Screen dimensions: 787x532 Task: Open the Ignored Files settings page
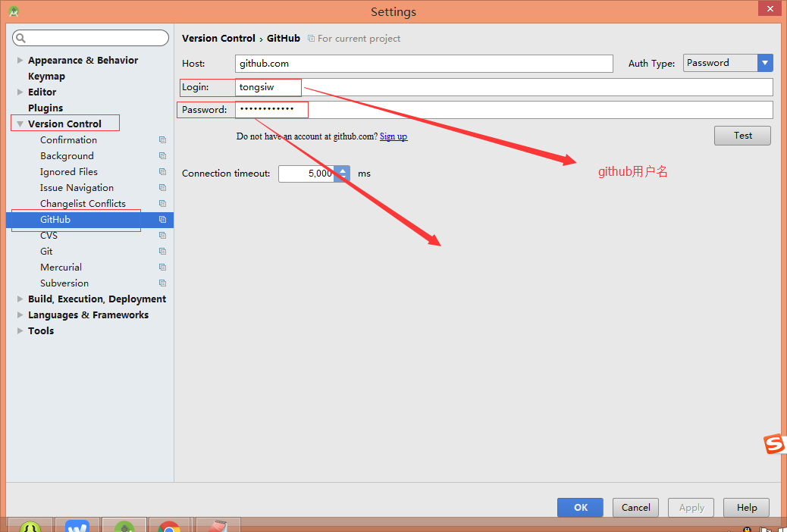click(69, 171)
